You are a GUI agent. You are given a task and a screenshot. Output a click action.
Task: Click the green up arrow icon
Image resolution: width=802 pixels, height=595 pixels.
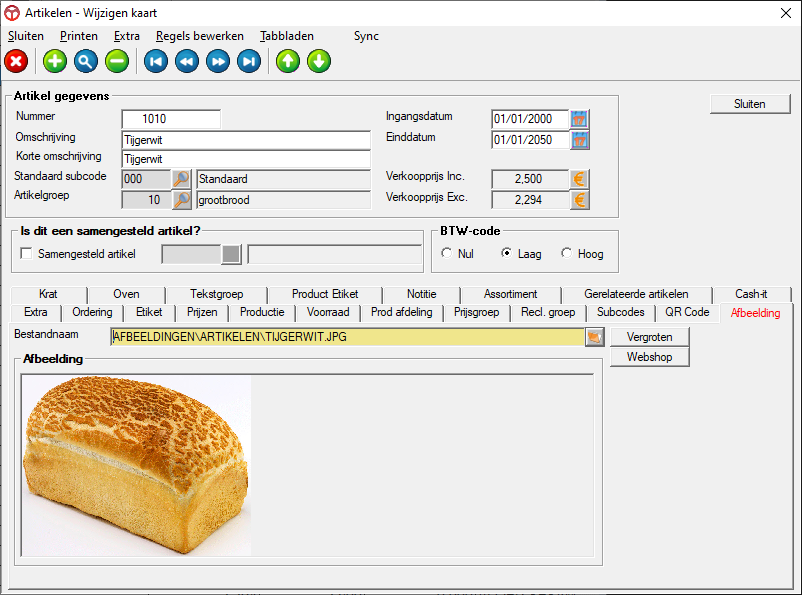tap(288, 61)
